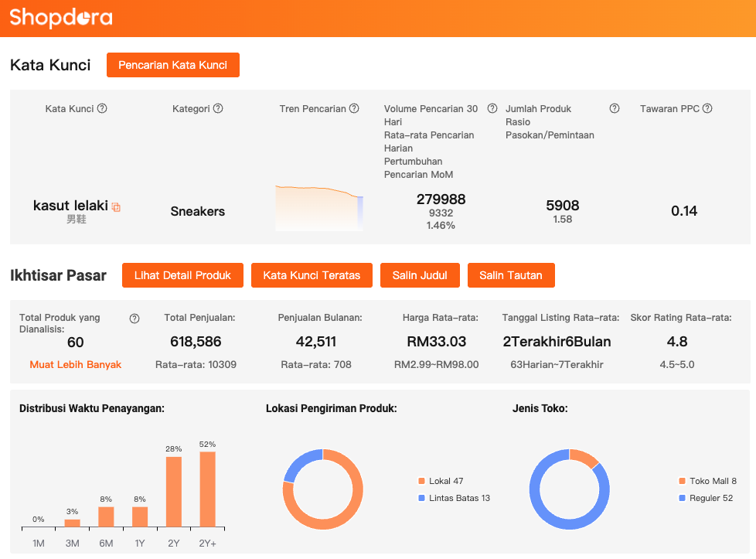The height and width of the screenshot is (559, 756).
Task: Click the Tawaran PPC help icon
Action: point(707,109)
